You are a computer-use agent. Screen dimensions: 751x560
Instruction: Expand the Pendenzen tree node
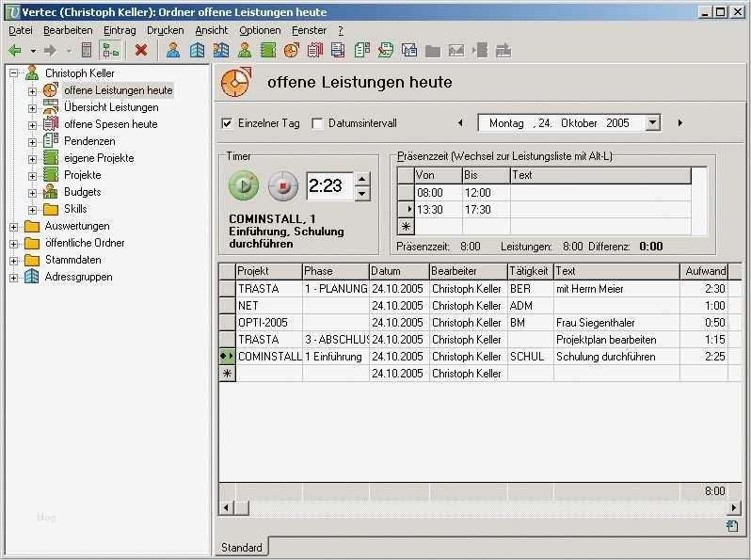(x=32, y=142)
